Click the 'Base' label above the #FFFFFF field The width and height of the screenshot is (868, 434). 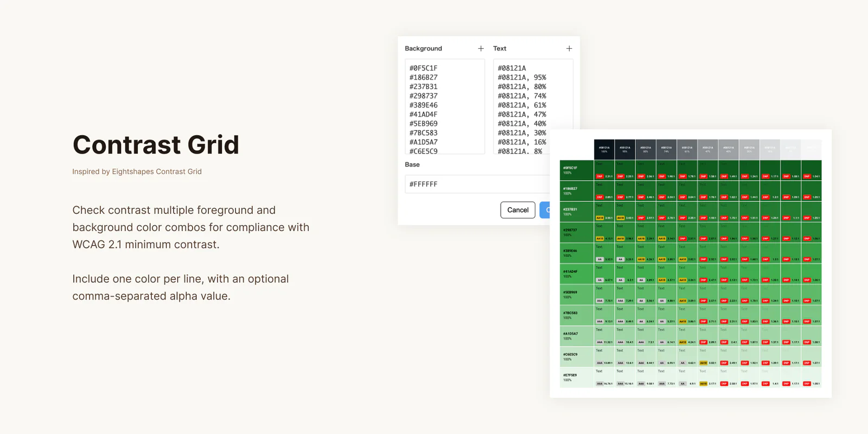coord(412,164)
